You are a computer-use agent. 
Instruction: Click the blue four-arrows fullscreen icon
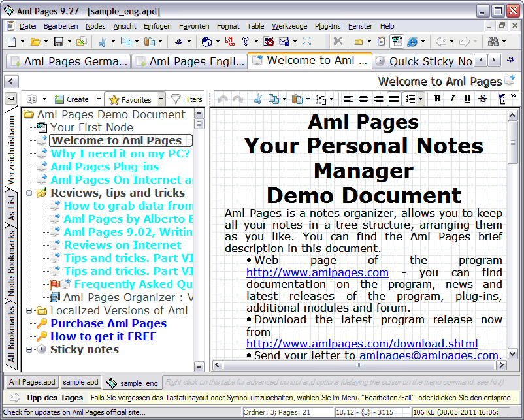(307, 41)
